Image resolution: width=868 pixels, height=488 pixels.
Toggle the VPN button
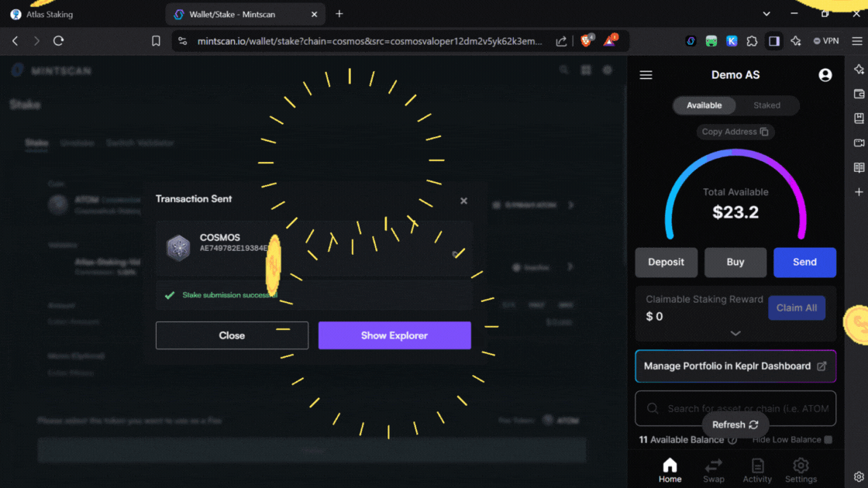[x=826, y=41]
